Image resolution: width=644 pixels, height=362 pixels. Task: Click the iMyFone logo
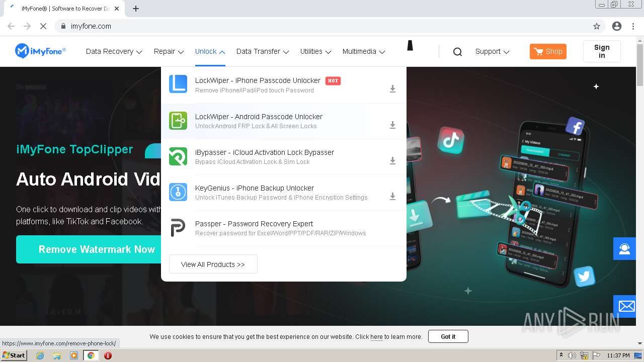tap(40, 51)
